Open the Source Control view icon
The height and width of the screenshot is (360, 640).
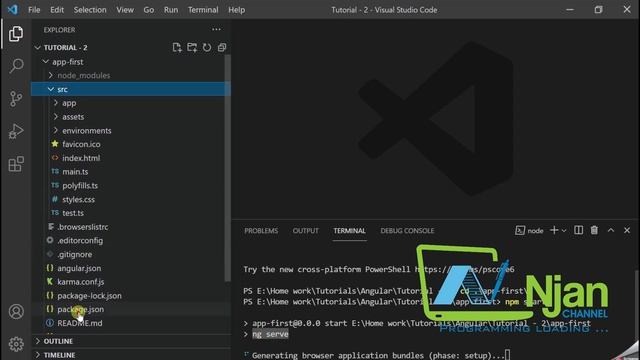point(16,99)
